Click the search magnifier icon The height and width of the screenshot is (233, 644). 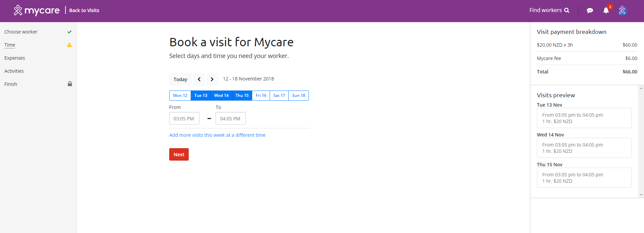click(x=567, y=10)
